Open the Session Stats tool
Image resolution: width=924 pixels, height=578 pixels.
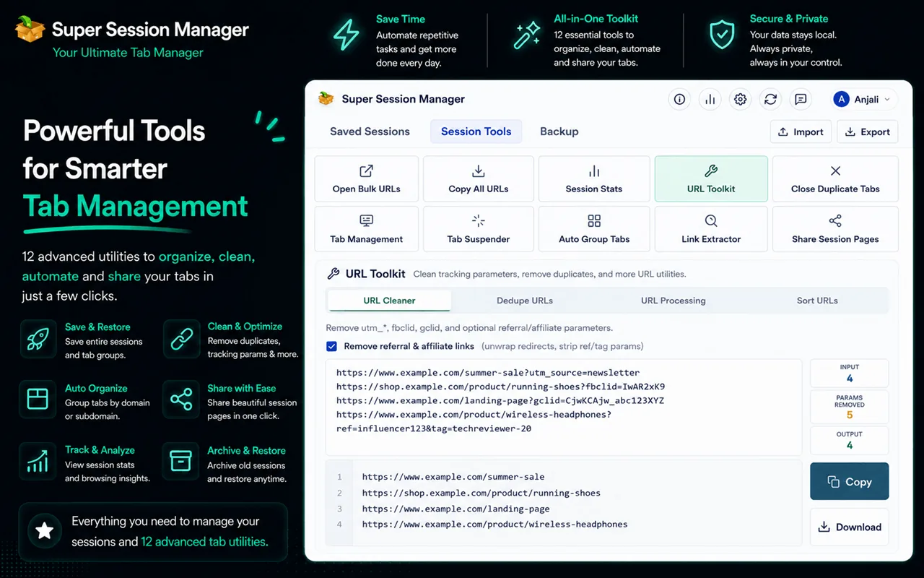[594, 178]
